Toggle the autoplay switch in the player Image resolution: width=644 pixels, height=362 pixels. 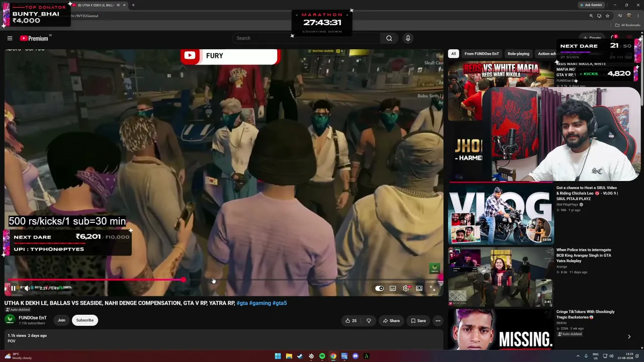click(379, 288)
